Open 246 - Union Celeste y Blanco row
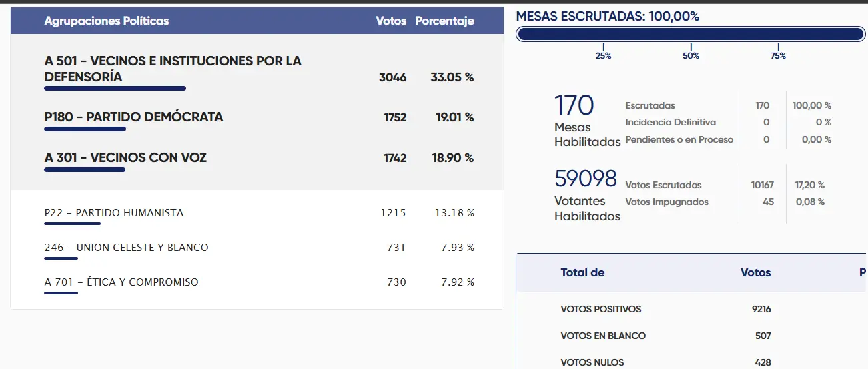 pos(127,248)
